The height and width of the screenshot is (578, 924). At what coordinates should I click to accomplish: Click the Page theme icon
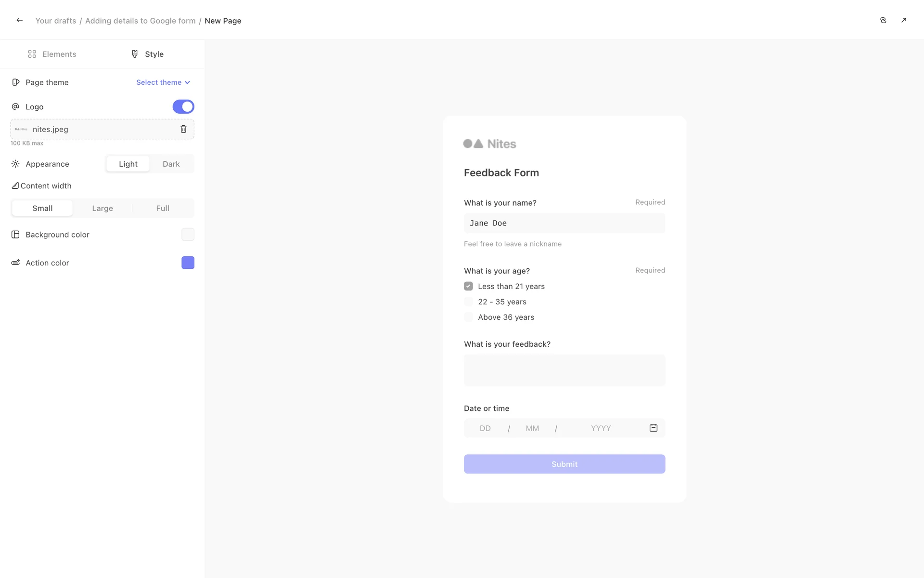coord(16,82)
